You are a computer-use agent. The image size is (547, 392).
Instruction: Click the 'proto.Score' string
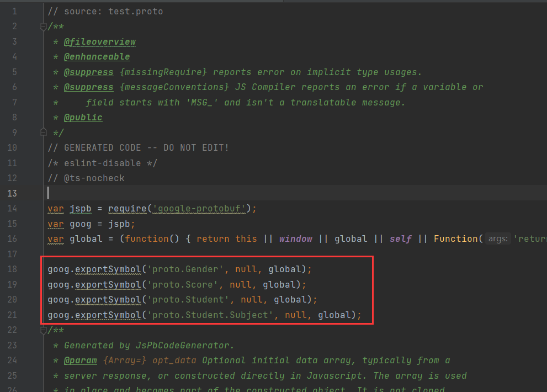[x=182, y=285]
